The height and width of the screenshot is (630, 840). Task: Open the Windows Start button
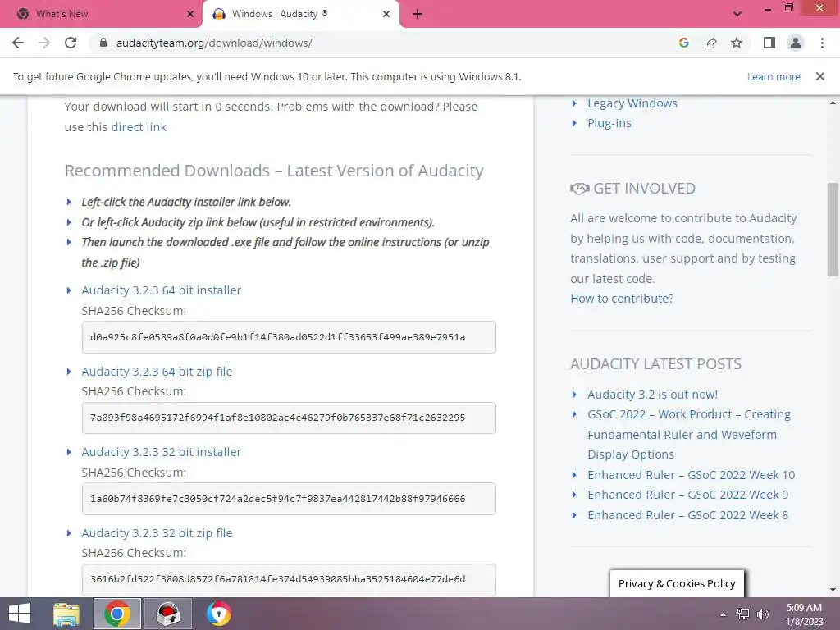click(20, 614)
